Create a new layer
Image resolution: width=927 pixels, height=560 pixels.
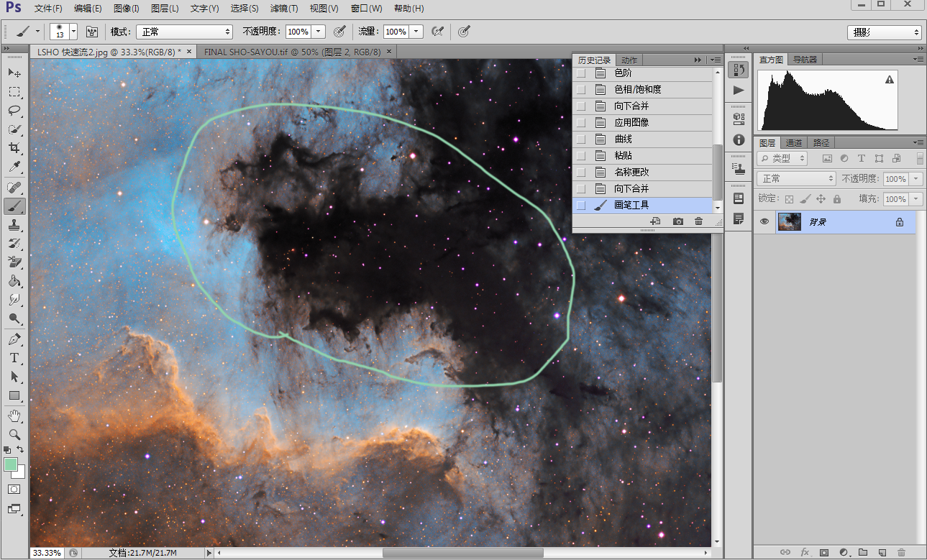882,552
